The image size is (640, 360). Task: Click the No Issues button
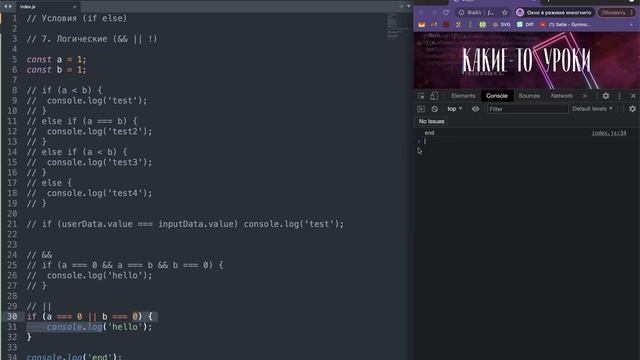tap(431, 122)
